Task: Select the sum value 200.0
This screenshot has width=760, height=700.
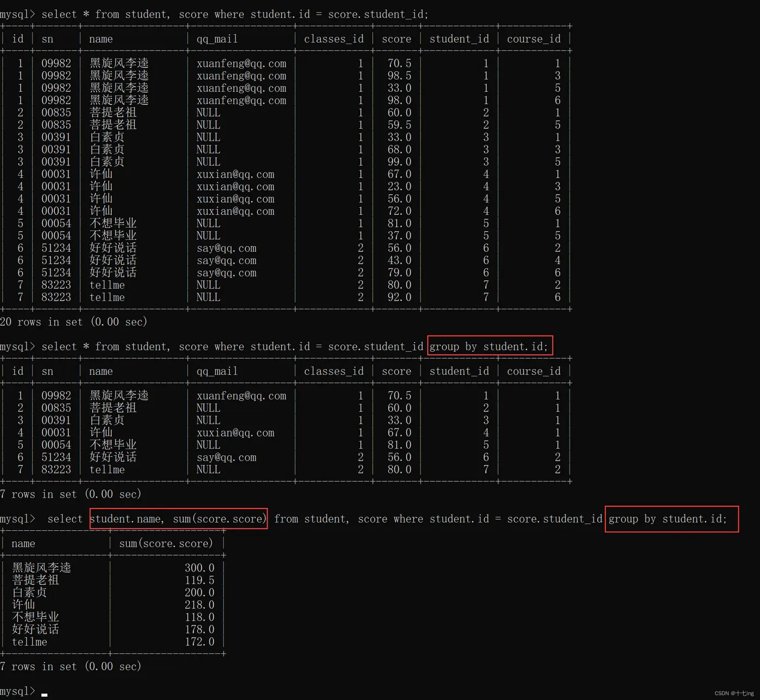Action: (x=199, y=593)
